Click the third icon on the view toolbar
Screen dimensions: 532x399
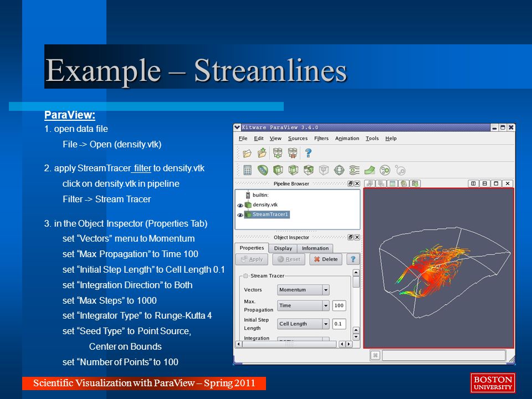392,183
